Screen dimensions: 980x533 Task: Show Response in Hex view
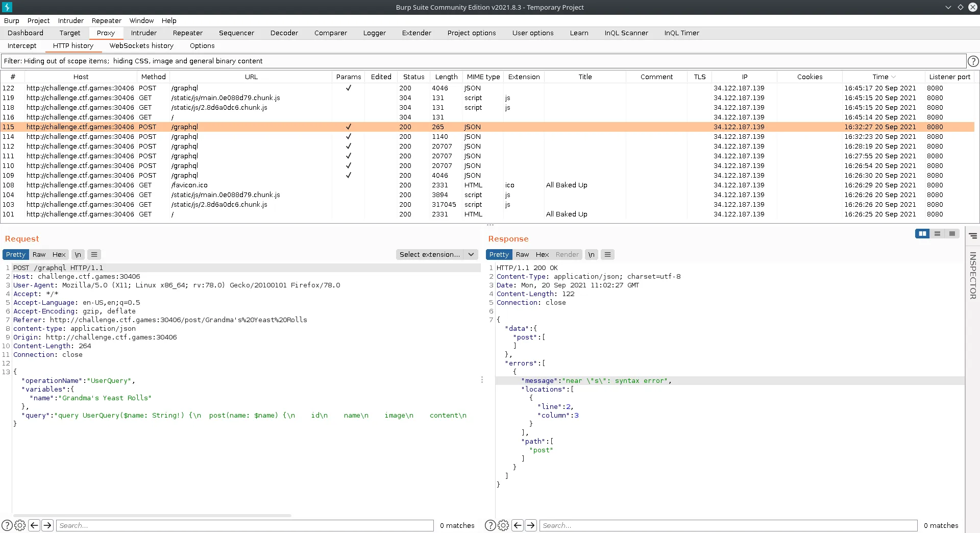point(542,255)
